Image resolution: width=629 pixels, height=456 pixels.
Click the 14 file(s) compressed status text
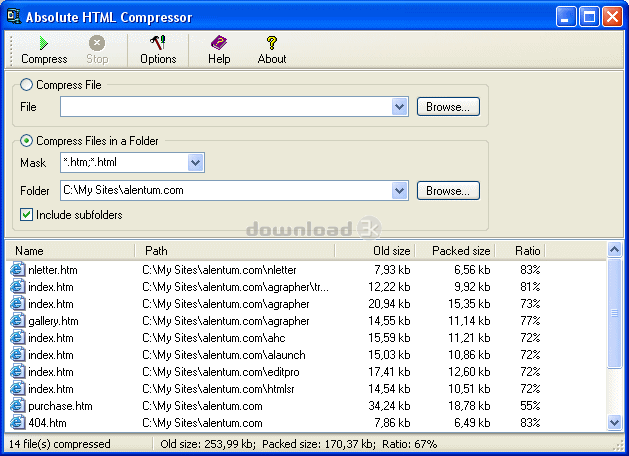(59, 444)
